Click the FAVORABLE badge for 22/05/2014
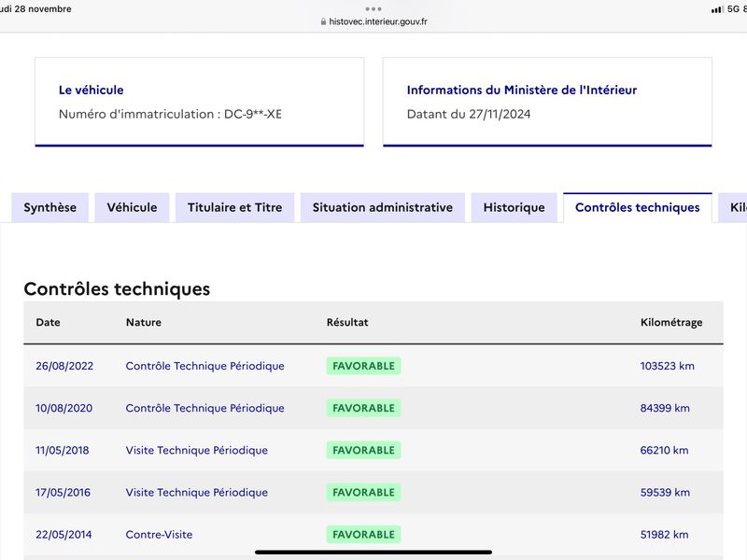The width and height of the screenshot is (747, 560). click(x=363, y=534)
